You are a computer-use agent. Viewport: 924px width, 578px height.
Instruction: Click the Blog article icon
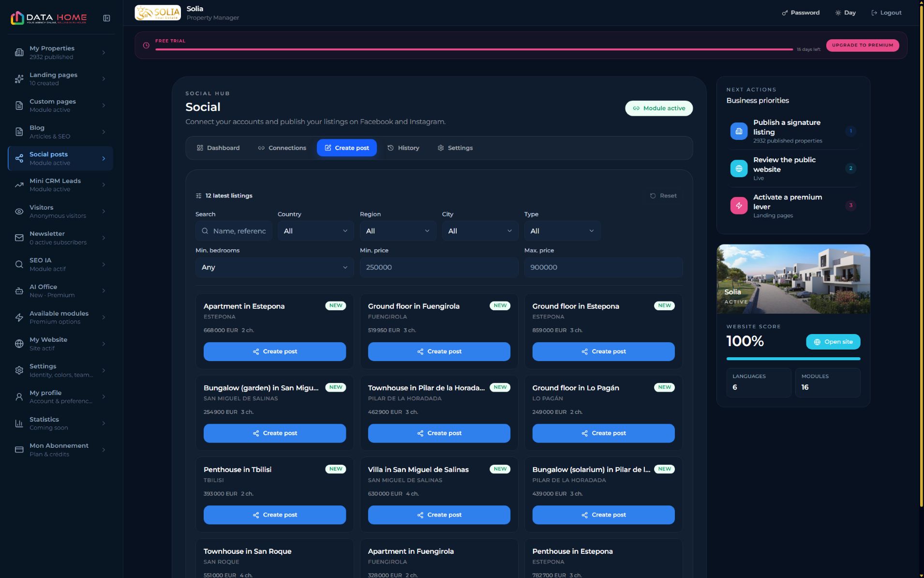(19, 132)
